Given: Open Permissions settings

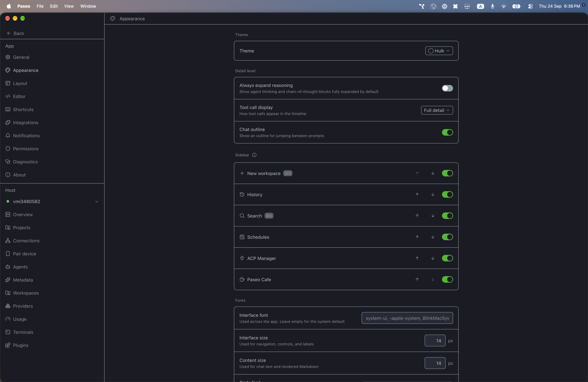Looking at the screenshot, I should (22, 149).
